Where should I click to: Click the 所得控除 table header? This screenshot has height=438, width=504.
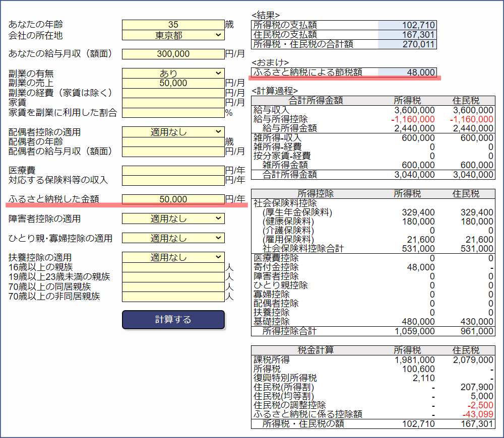(316, 194)
